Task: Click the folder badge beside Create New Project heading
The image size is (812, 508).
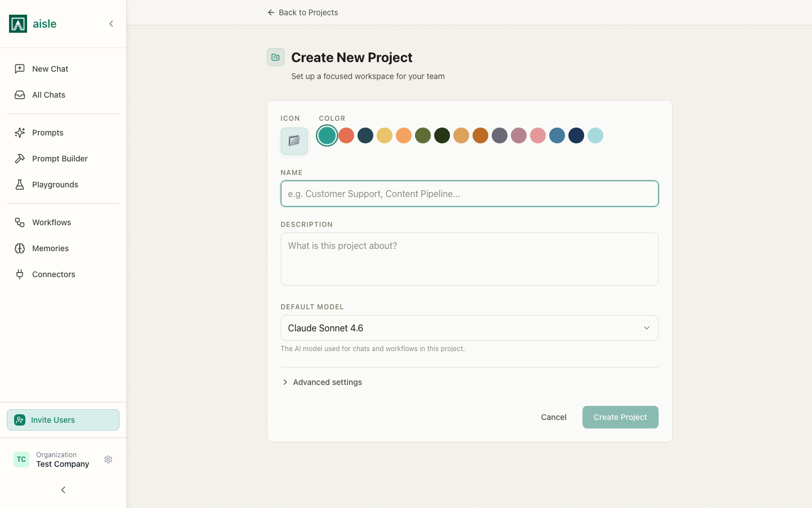Action: tap(275, 57)
